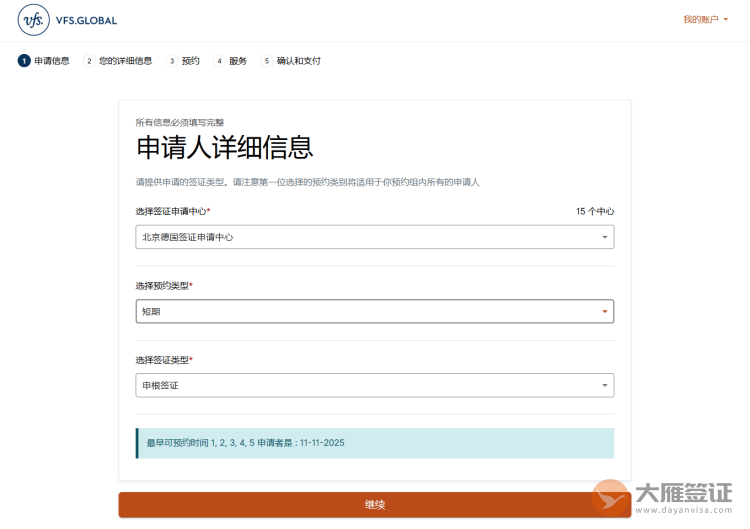Viewport: 750px width, 529px height.
Task: Select step 2 您的详细信息
Action: (118, 61)
